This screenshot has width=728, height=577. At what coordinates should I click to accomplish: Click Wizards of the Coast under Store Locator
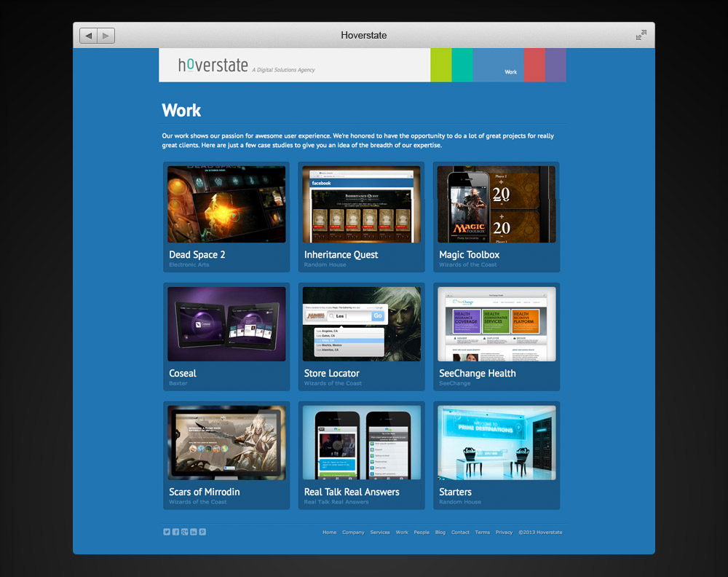333,383
